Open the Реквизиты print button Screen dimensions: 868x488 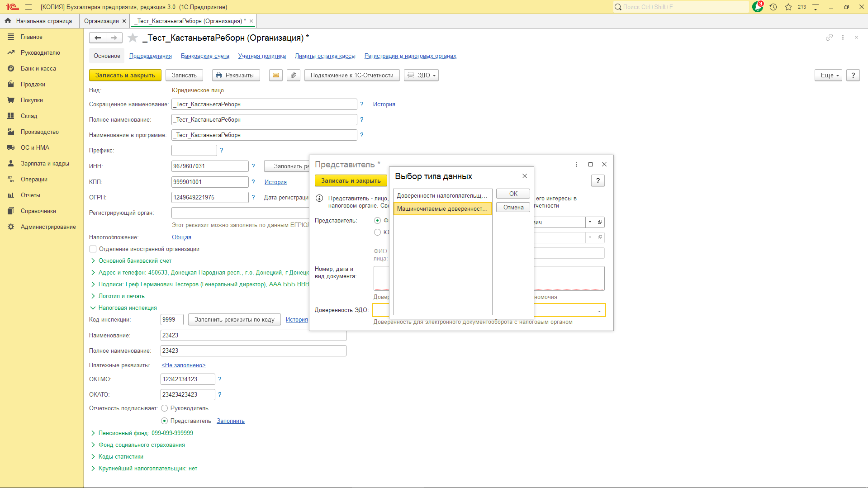click(x=236, y=75)
